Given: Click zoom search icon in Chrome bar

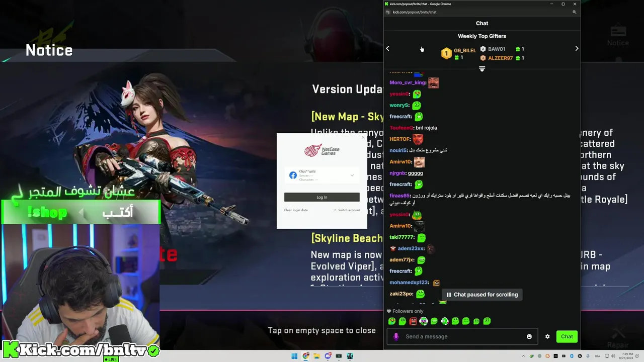Looking at the screenshot, I should click(574, 12).
